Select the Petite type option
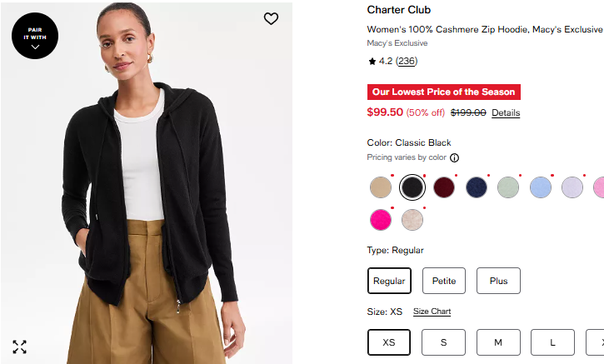This screenshot has width=604, height=364. (x=444, y=281)
